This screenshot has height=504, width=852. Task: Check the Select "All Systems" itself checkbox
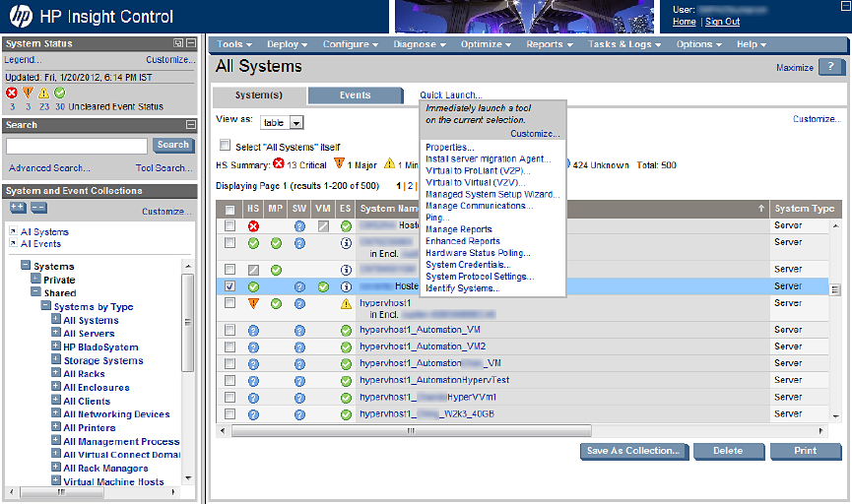[225, 145]
